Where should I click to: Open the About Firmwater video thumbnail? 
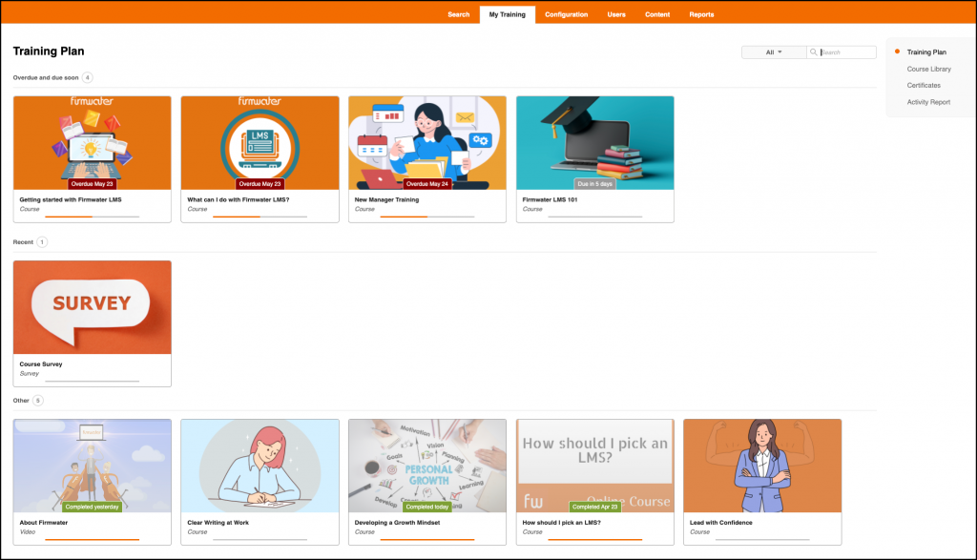click(93, 466)
